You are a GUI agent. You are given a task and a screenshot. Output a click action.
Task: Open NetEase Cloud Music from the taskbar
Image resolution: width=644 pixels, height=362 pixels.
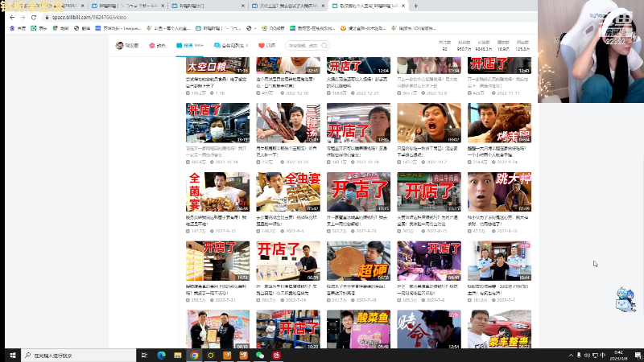click(x=276, y=356)
